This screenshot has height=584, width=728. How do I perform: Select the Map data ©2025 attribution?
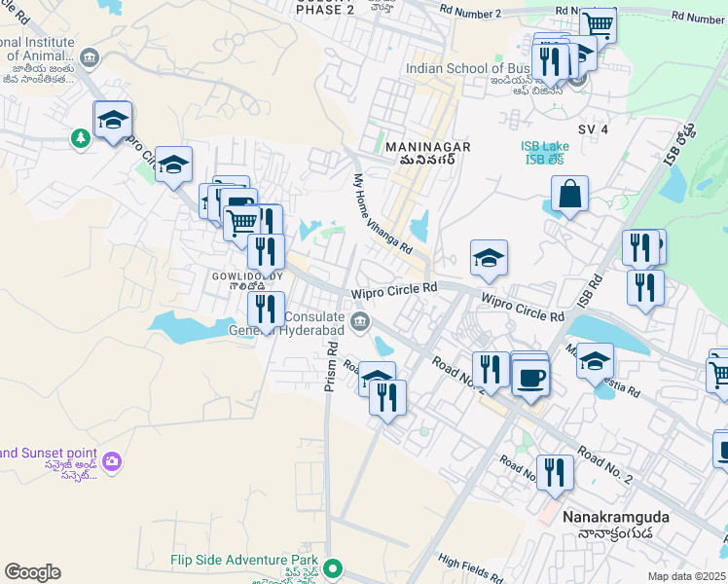[687, 576]
